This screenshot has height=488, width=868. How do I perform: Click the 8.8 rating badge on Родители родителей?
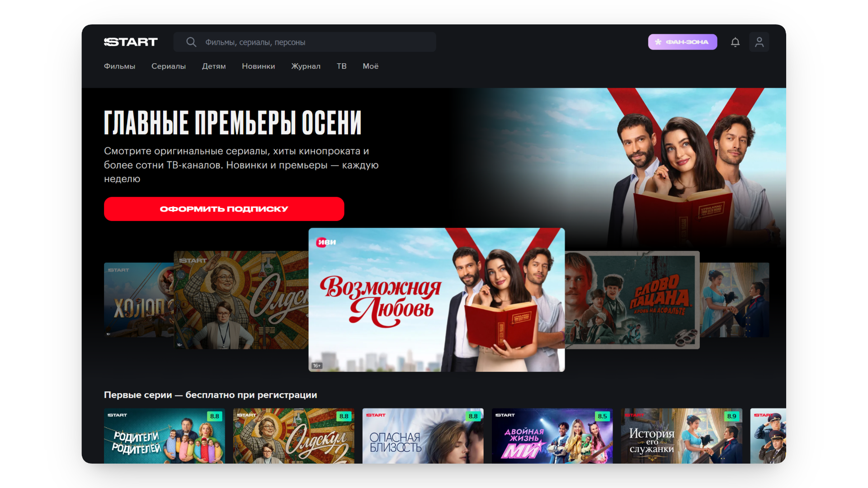coord(214,416)
